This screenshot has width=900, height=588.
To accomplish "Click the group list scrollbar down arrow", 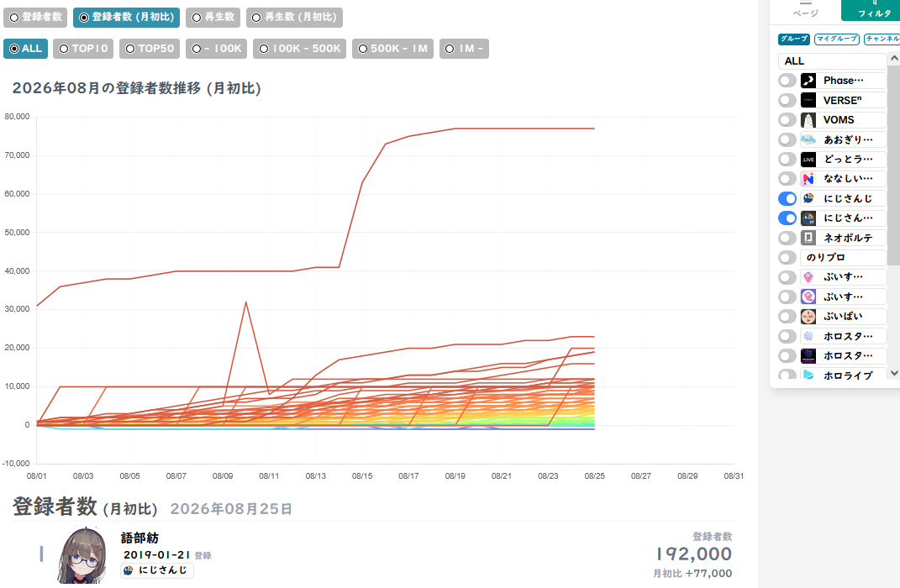I will point(893,374).
